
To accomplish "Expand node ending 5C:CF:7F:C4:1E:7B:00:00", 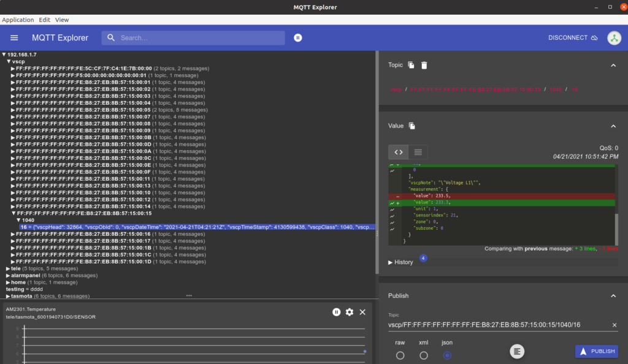I will (x=13, y=69).
